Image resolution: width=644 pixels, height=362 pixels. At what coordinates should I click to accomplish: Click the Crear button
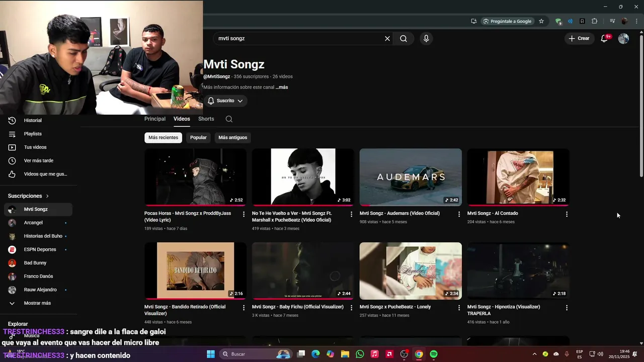579,38
